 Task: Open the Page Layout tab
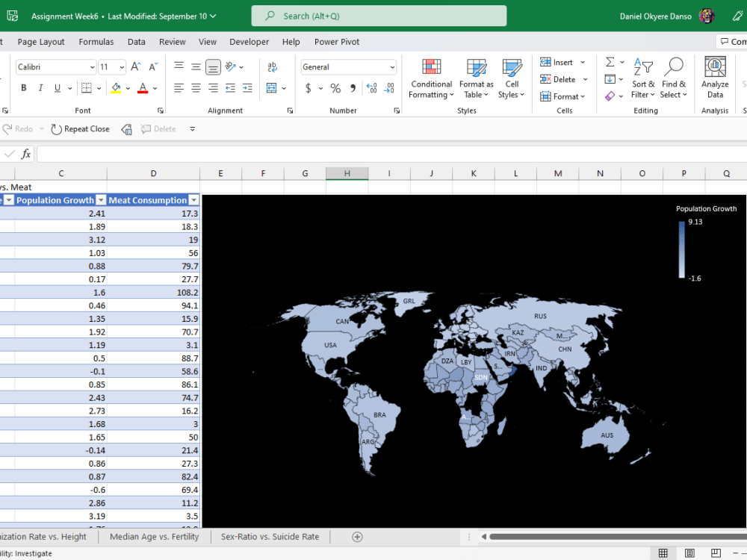coord(41,42)
